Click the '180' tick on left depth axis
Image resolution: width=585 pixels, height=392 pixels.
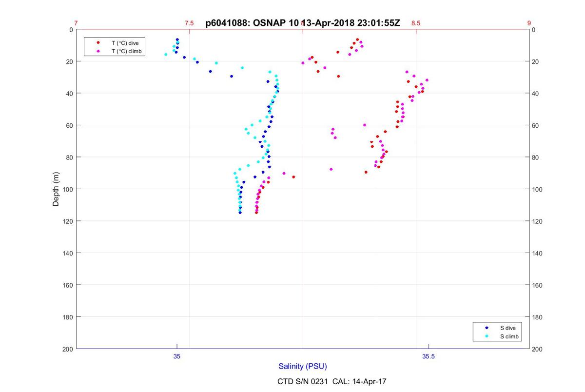(68, 317)
